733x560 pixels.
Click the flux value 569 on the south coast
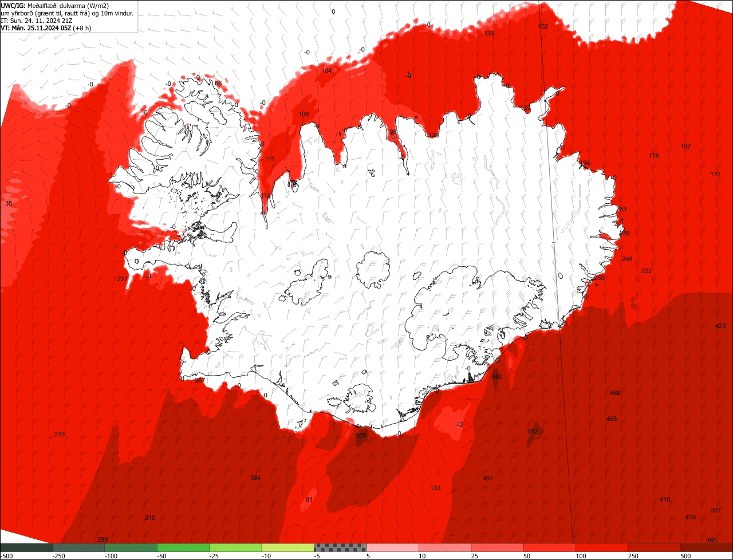(361, 436)
